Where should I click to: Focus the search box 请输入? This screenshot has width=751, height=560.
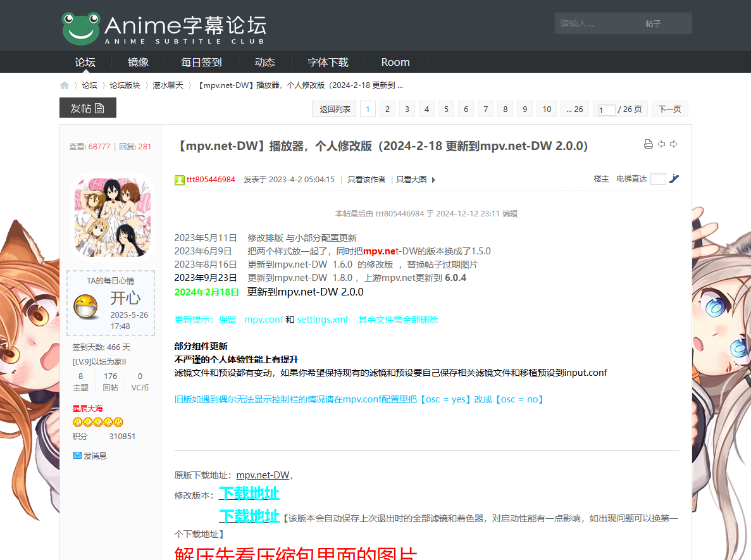tap(597, 23)
